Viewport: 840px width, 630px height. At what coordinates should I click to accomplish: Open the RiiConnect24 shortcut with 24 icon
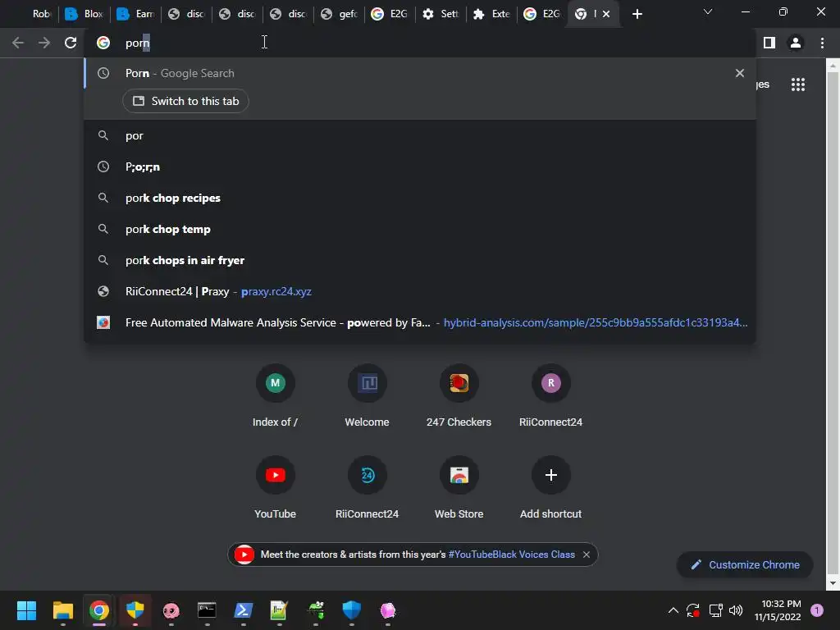367,488
